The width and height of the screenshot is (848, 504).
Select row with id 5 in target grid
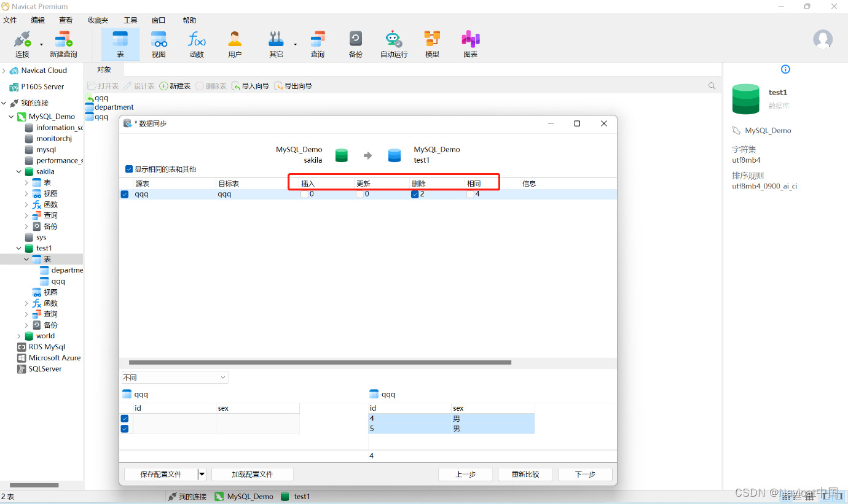point(452,429)
